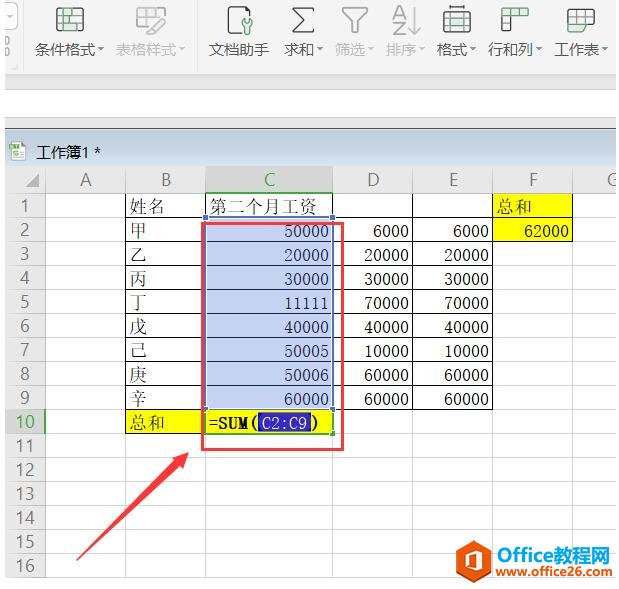
Task: Expand the 筛选 dropdown arrow
Action: point(371,50)
